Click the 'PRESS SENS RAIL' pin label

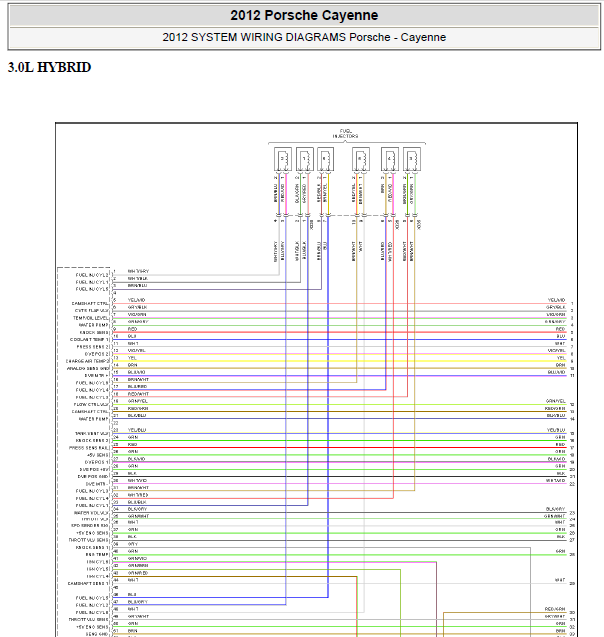[x=89, y=448]
